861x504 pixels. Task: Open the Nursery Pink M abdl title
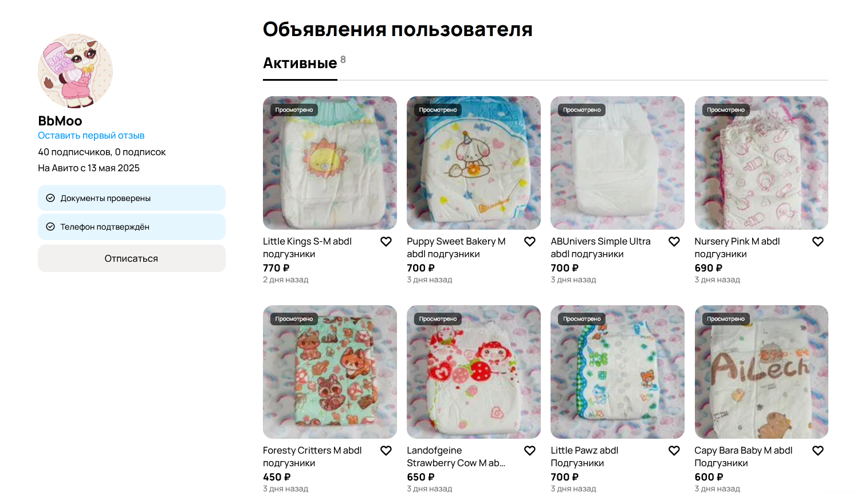(737, 247)
